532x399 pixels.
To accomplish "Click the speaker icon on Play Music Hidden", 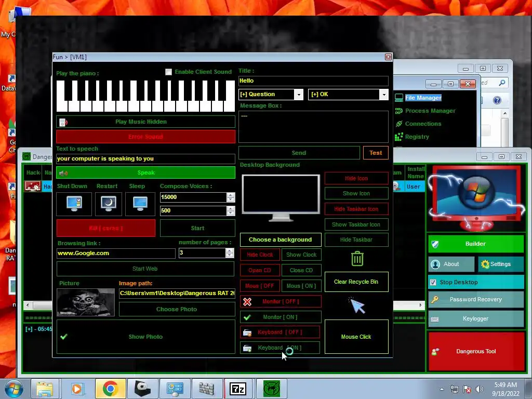I will 63,122.
